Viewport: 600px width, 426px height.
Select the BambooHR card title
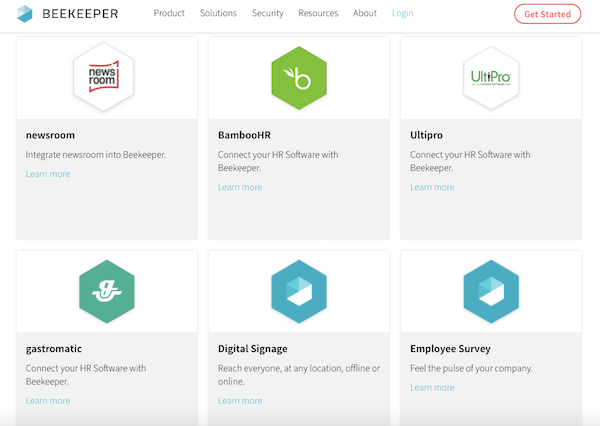point(244,135)
